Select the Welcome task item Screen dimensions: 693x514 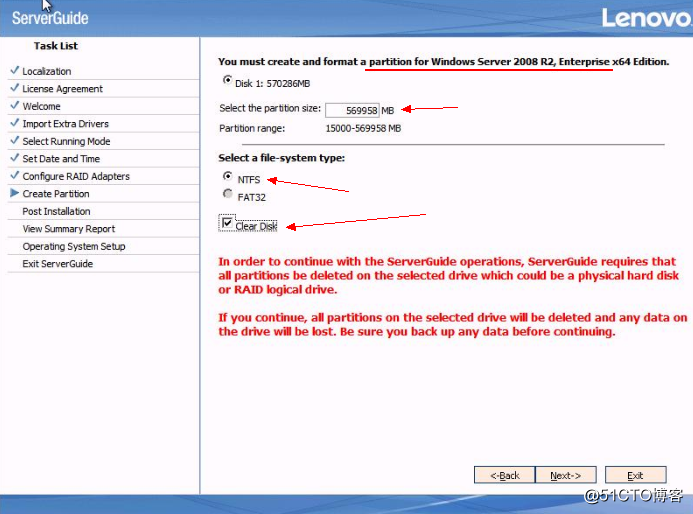[42, 107]
